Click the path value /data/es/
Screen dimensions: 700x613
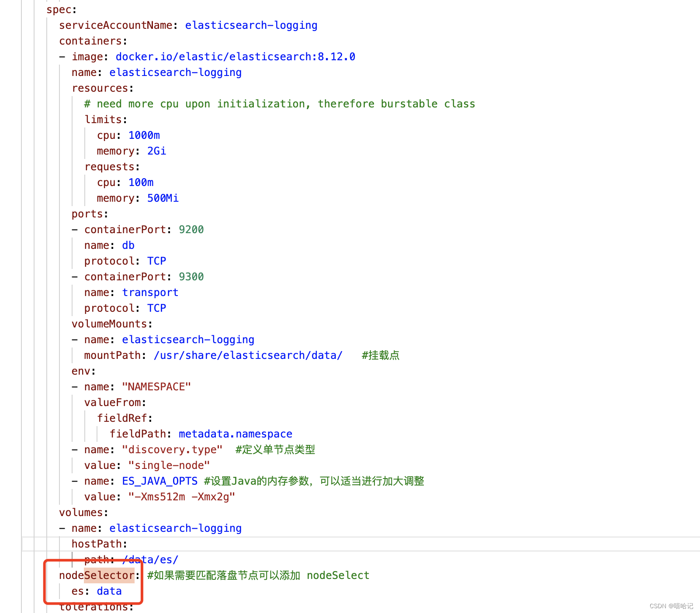[151, 560]
